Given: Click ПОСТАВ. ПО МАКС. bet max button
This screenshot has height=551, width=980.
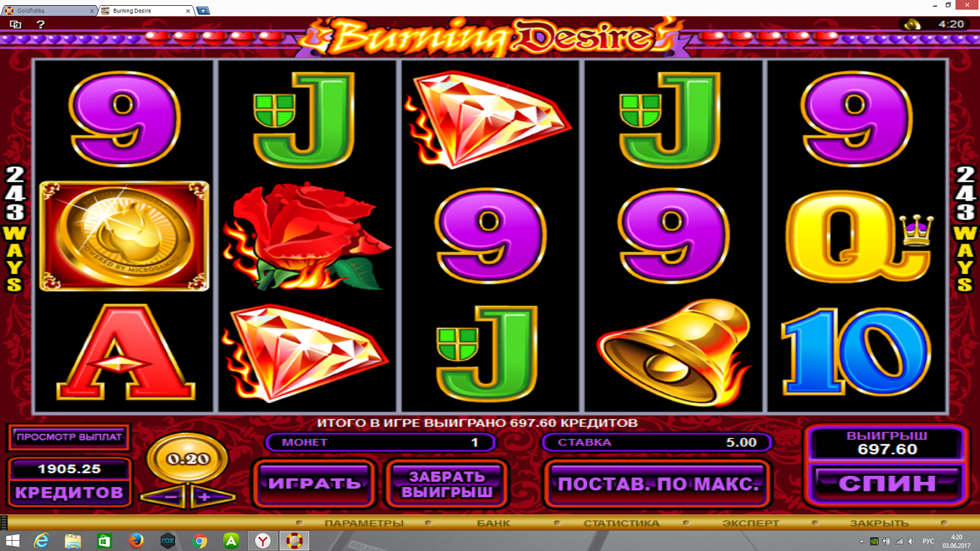Looking at the screenshot, I should click(658, 483).
